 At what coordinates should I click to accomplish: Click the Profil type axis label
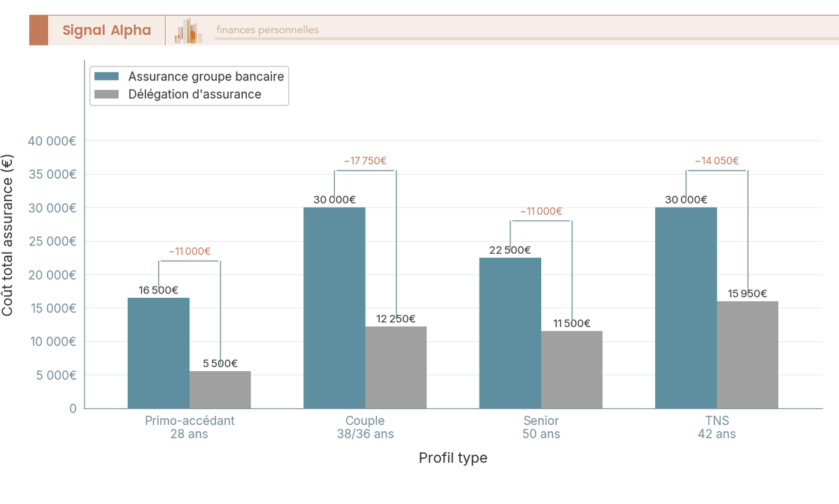[x=453, y=458]
